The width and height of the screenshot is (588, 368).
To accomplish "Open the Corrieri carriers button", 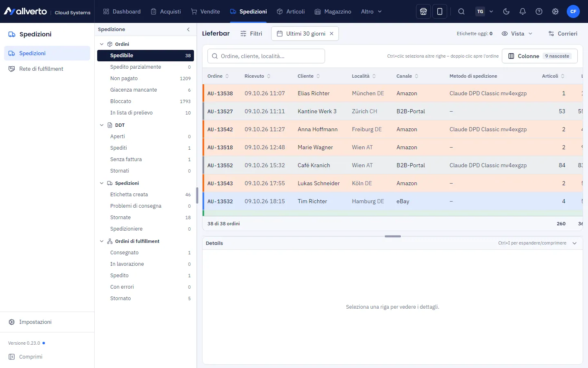I will tap(563, 34).
